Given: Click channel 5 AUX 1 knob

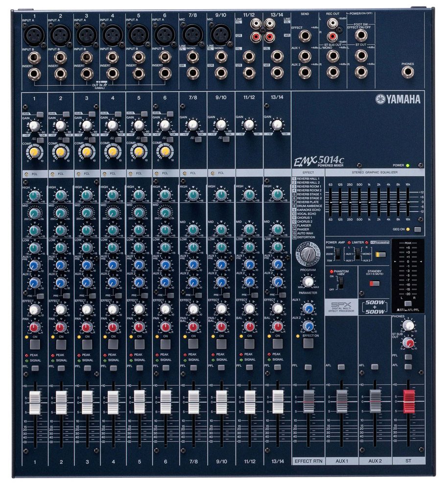Looking at the screenshot, I should point(139,265).
